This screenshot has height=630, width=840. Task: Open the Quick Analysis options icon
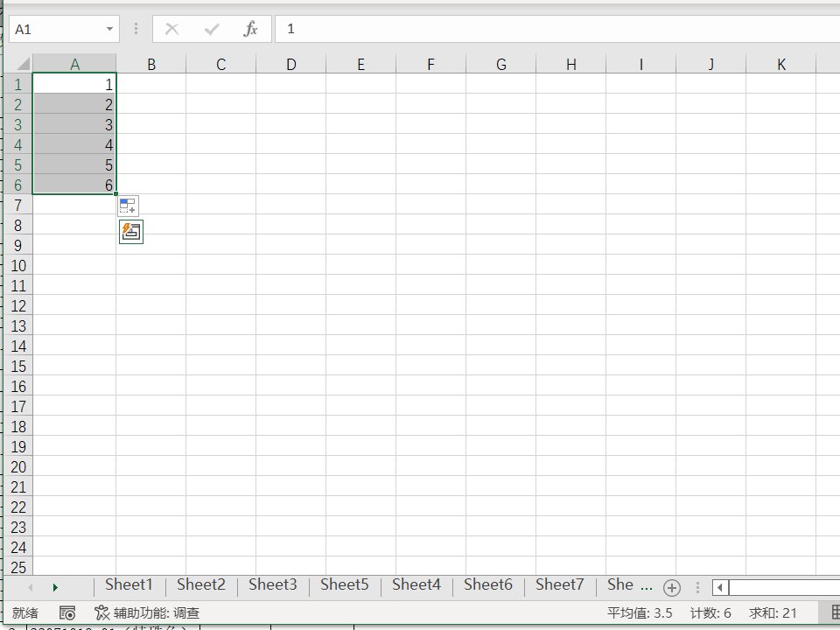(x=129, y=231)
